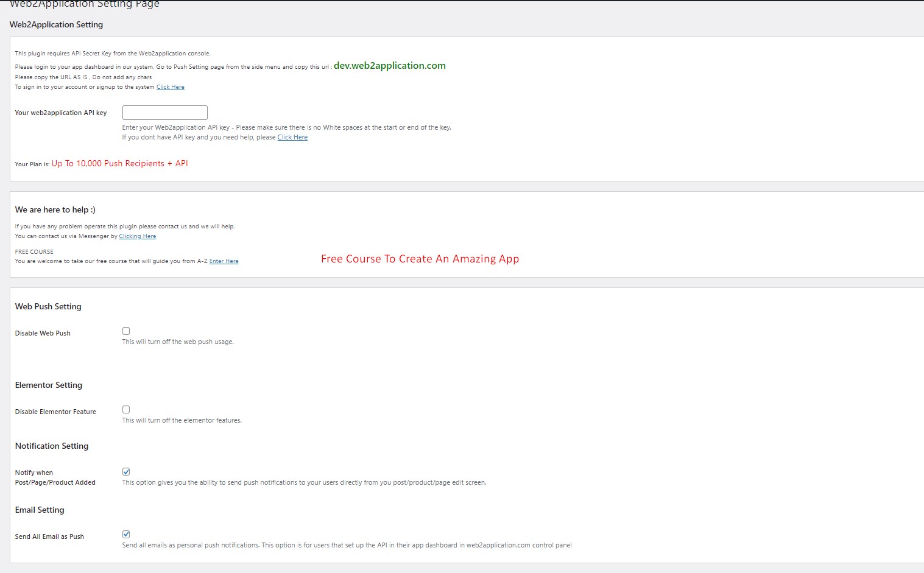Image resolution: width=924 pixels, height=573 pixels.
Task: Click the 'This will turn off the web push usage' description
Action: (178, 342)
